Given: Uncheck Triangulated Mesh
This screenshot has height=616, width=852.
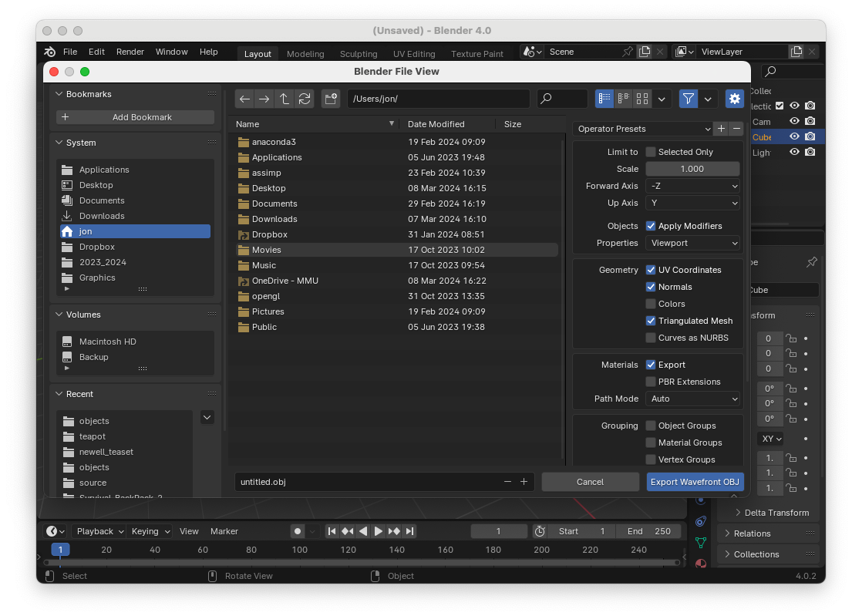Looking at the screenshot, I should point(651,321).
